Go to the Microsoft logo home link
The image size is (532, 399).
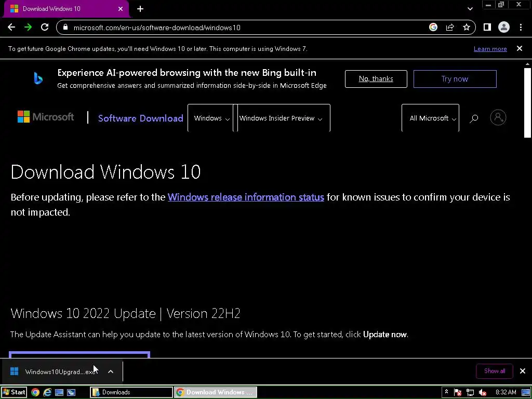point(46,117)
